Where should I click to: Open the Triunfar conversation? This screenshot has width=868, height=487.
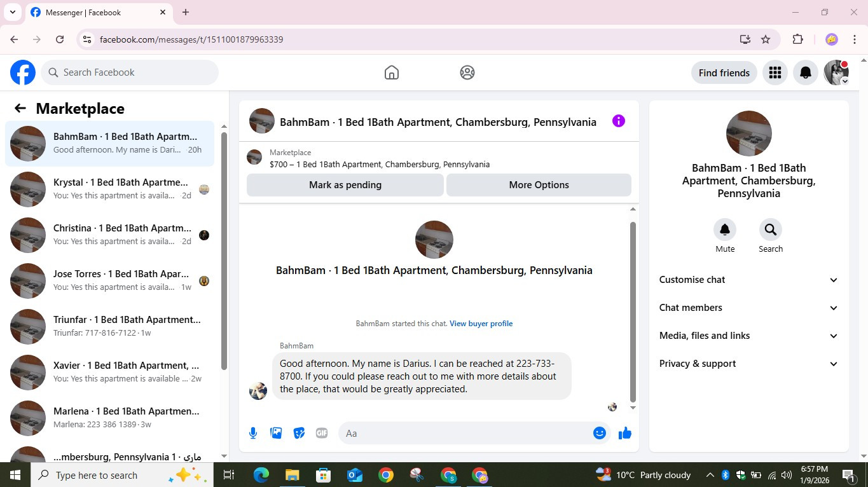point(109,327)
